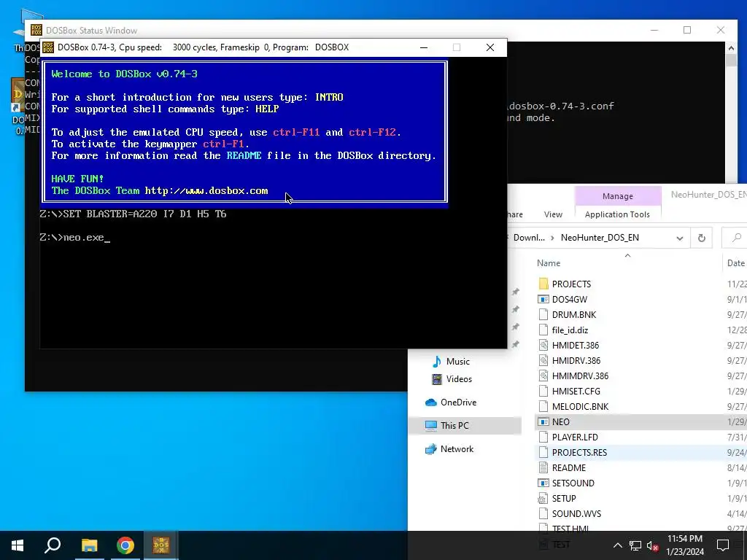Open notification center icon
Screen dimensions: 747x560
tap(723, 545)
